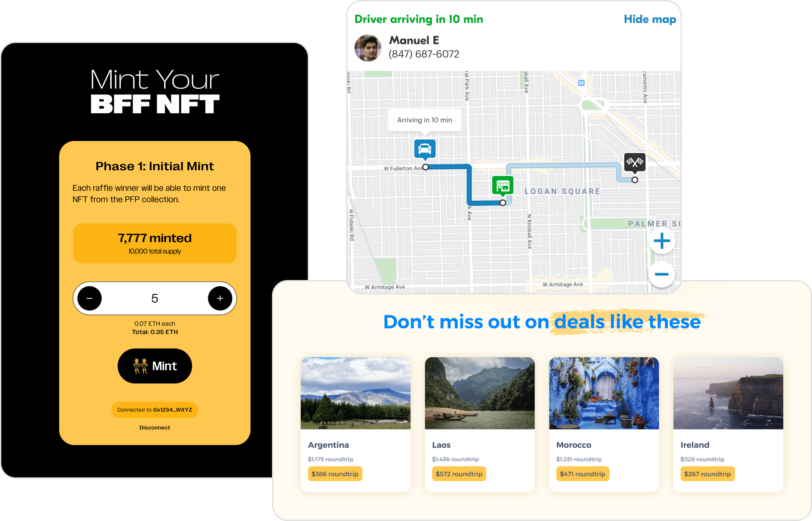Click the route start point at W Fullerton Ave
Viewport: 812px width, 521px height.
pos(426,167)
